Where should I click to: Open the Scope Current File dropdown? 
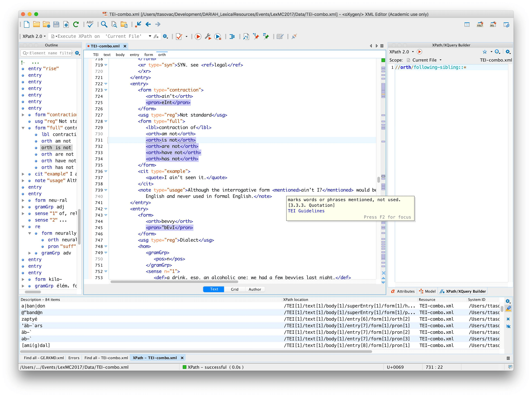[x=427, y=60]
